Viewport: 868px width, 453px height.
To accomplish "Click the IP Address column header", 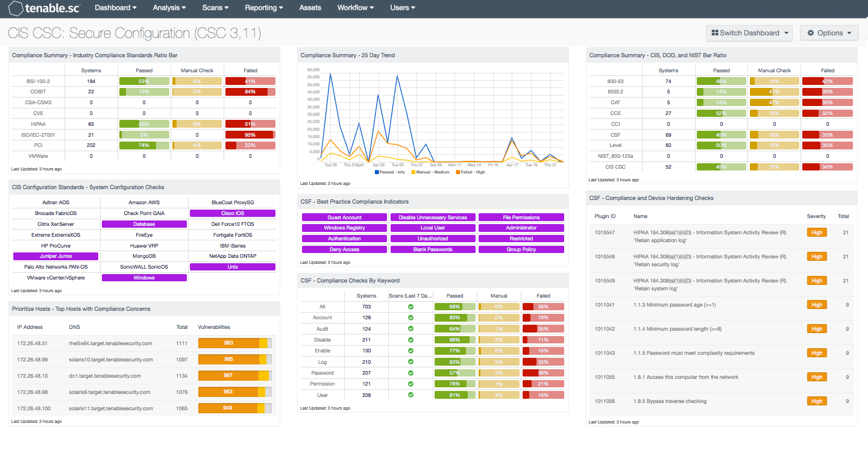I will (31, 327).
